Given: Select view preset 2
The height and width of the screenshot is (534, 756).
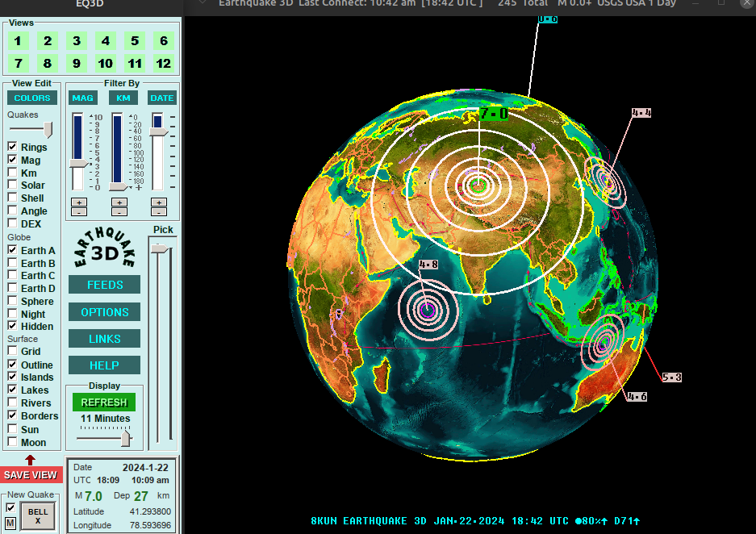Looking at the screenshot, I should click(48, 41).
